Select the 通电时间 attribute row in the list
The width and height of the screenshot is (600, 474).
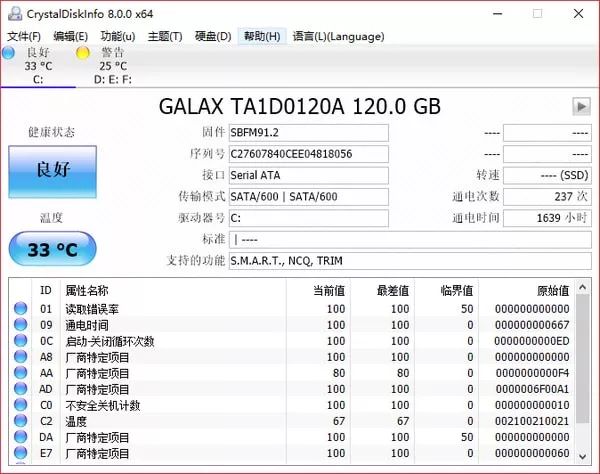point(292,325)
